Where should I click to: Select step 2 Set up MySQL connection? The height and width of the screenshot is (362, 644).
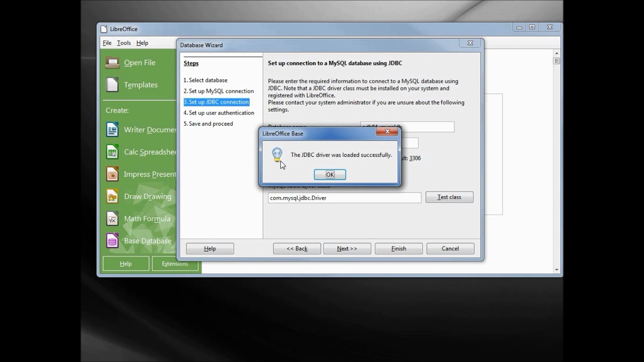[218, 91]
